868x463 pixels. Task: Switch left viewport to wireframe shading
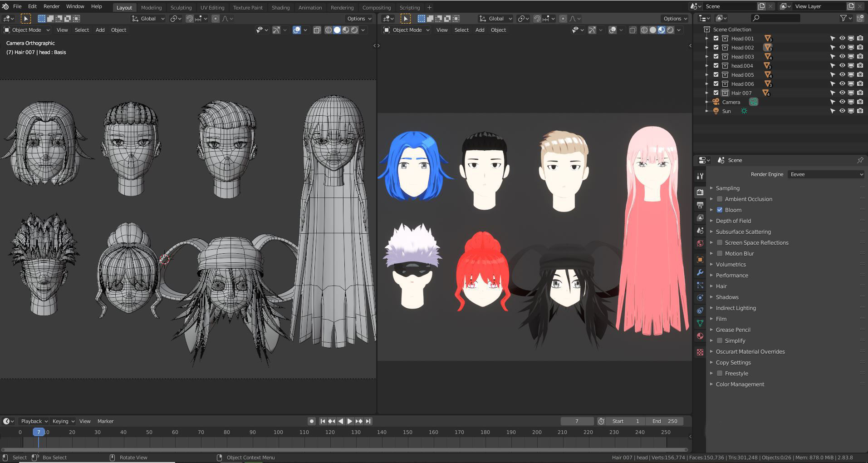coord(329,30)
